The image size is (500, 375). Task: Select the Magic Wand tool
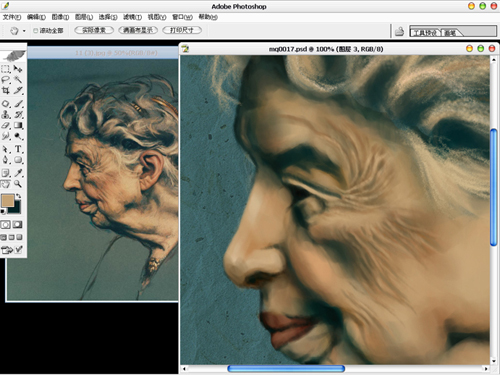(x=18, y=80)
